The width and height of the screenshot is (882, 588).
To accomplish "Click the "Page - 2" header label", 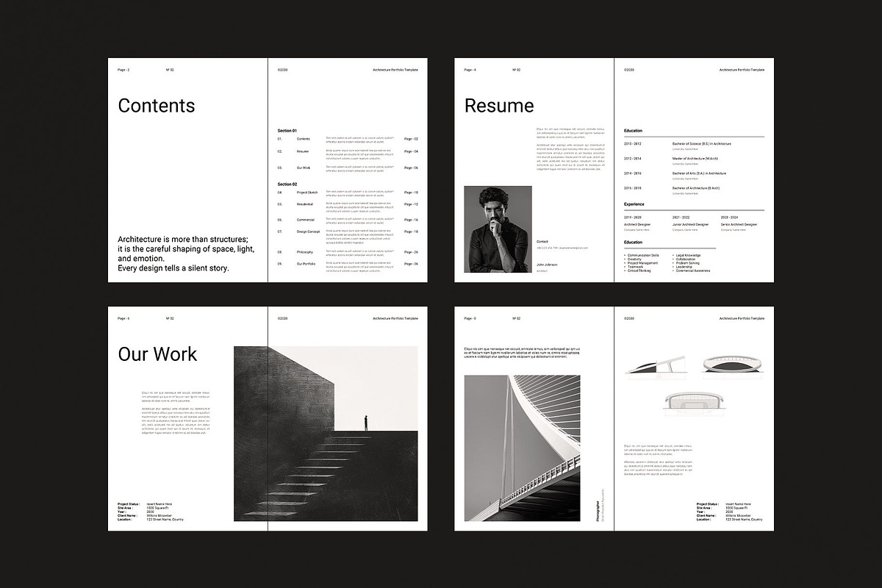I will [x=123, y=70].
